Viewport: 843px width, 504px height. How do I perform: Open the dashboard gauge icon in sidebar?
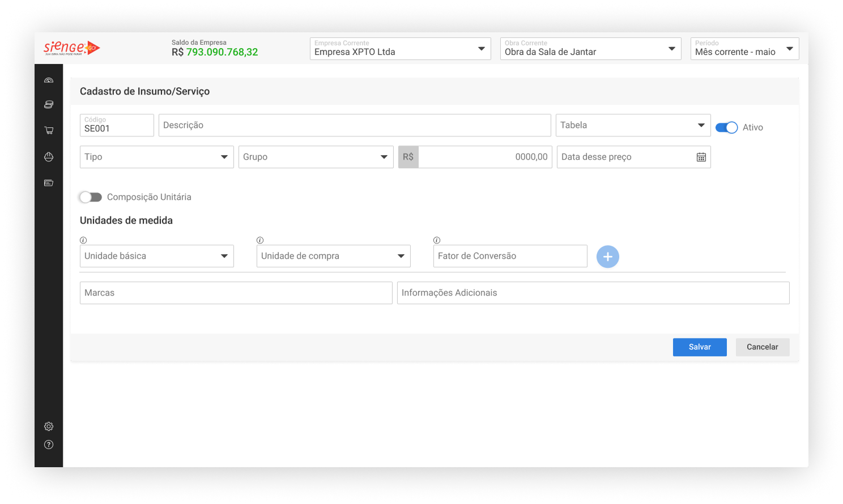coord(49,80)
